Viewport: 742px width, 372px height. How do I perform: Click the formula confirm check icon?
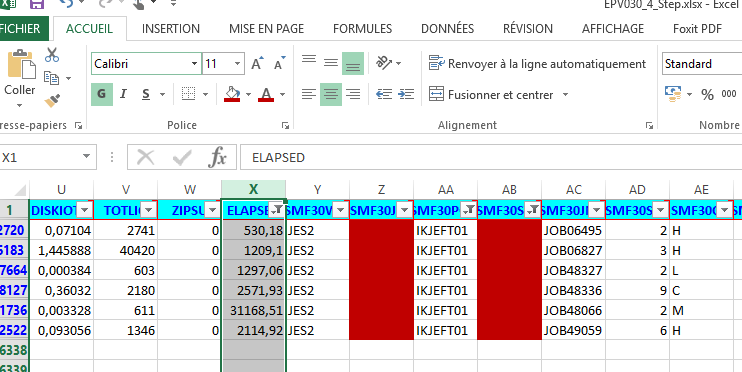click(182, 157)
